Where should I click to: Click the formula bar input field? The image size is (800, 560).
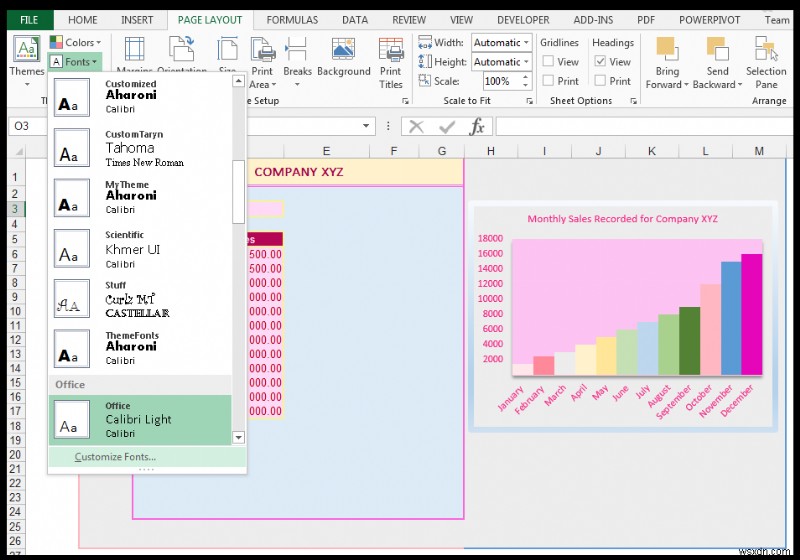coord(644,126)
